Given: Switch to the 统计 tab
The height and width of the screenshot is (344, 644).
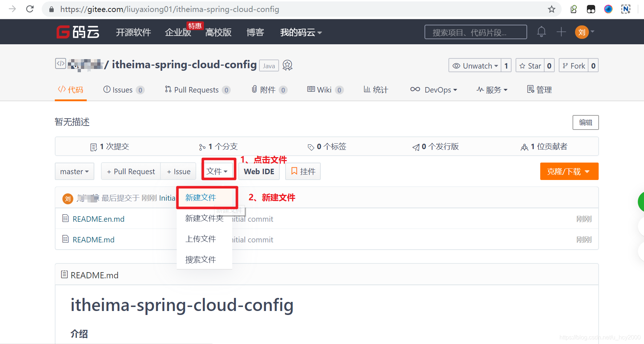Looking at the screenshot, I should 376,90.
